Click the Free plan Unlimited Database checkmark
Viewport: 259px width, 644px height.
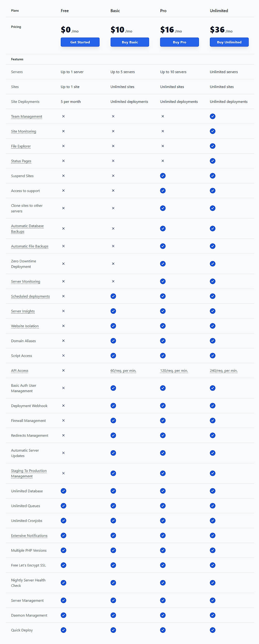click(x=63, y=491)
